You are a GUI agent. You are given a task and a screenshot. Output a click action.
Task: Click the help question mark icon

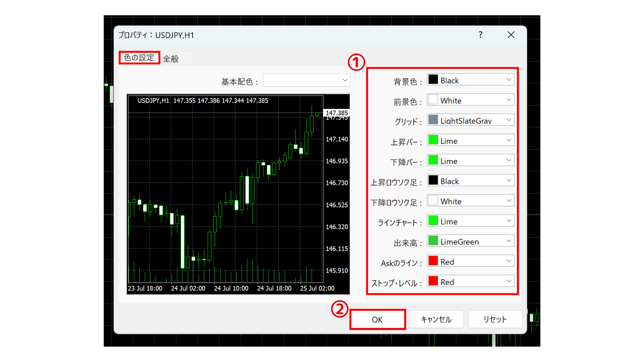click(x=480, y=35)
